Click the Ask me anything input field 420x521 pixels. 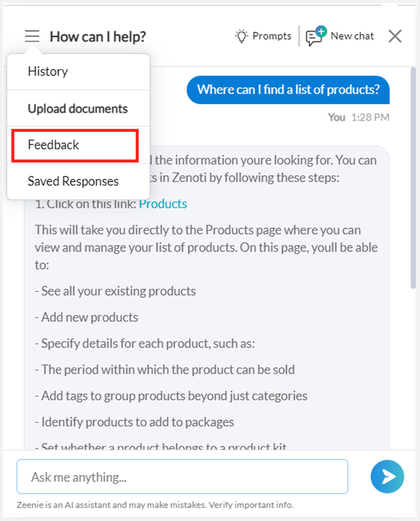click(182, 477)
